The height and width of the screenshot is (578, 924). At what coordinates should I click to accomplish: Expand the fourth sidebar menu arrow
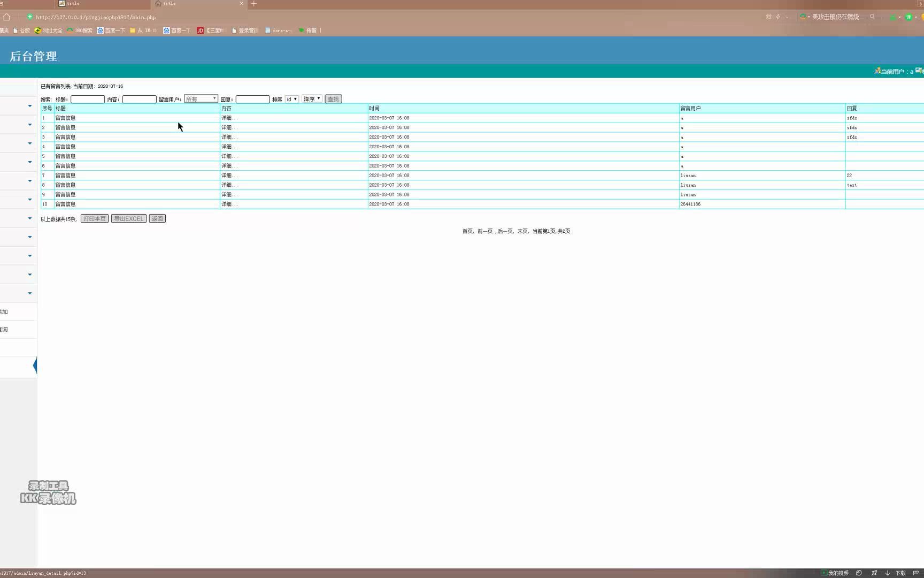[x=30, y=162]
